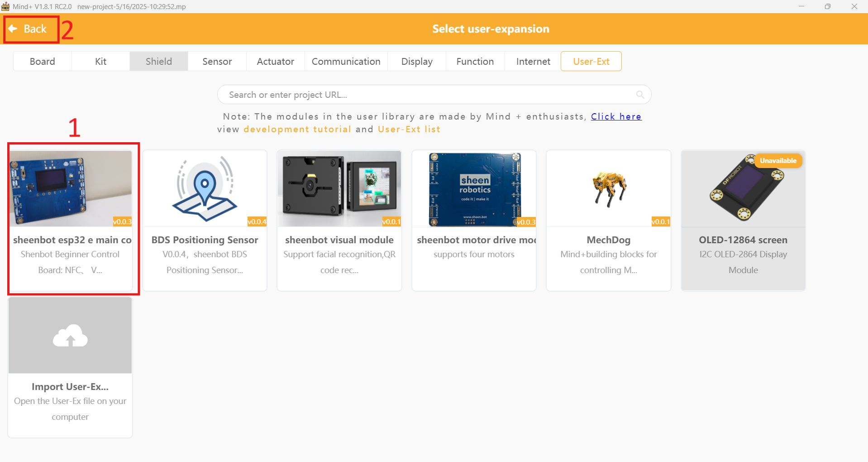Screen dimensions: 868x462
Task: Pick the sheenbot motor drive module image
Action: (474, 188)
